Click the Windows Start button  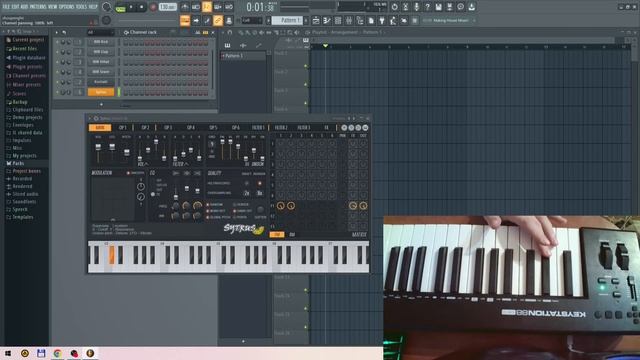pyautogui.click(x=8, y=353)
